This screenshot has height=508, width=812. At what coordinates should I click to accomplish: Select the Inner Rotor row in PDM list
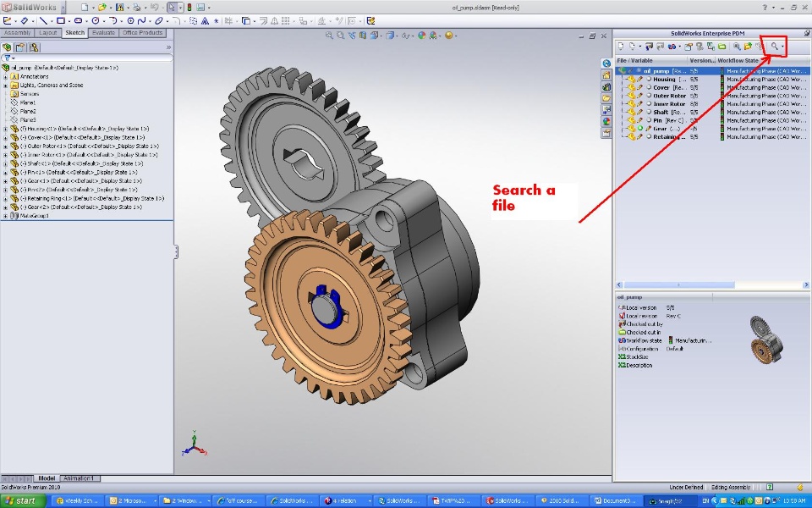pos(712,103)
